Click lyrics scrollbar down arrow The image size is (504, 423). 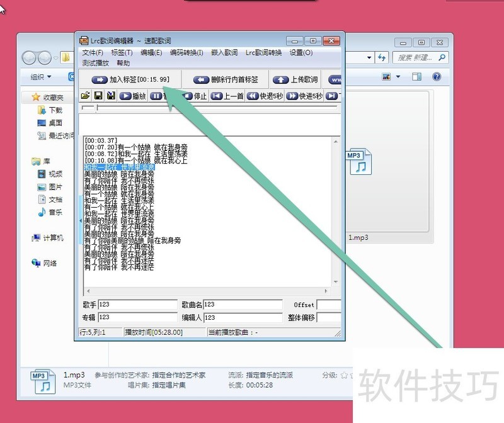(x=336, y=282)
